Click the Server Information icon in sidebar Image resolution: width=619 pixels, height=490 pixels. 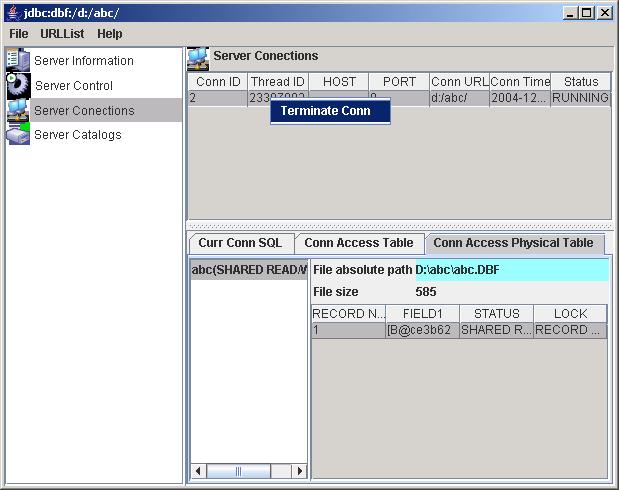[x=18, y=60]
